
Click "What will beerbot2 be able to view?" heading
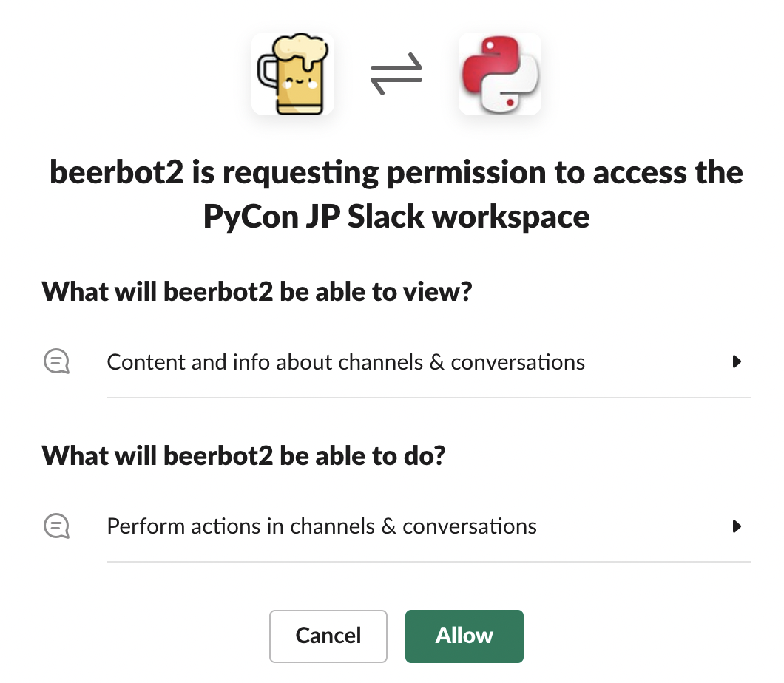(x=257, y=292)
